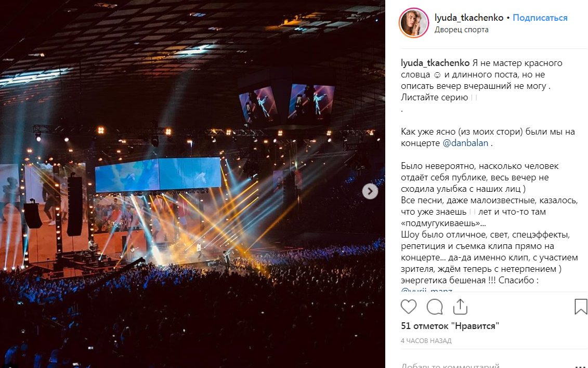Viewport: 588px width, 368px height.
Task: Open the more options ellipsis near comment field
Action: [580, 366]
